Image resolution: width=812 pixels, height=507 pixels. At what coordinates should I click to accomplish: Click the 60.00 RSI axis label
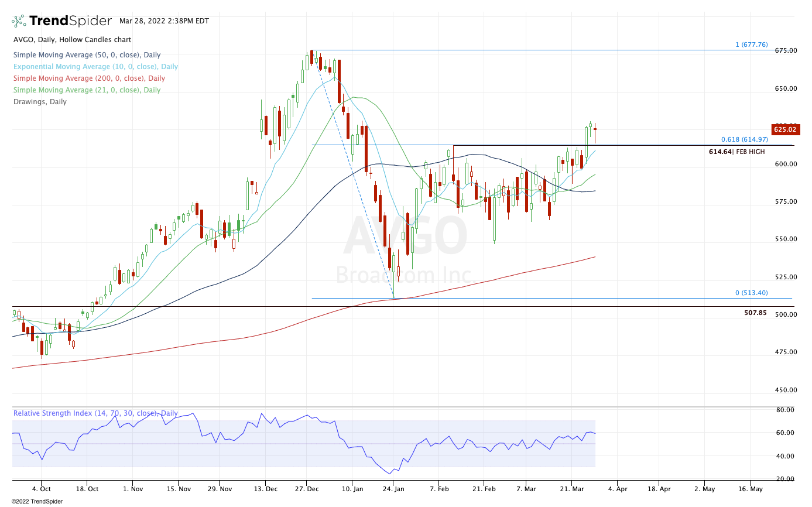[x=785, y=433]
